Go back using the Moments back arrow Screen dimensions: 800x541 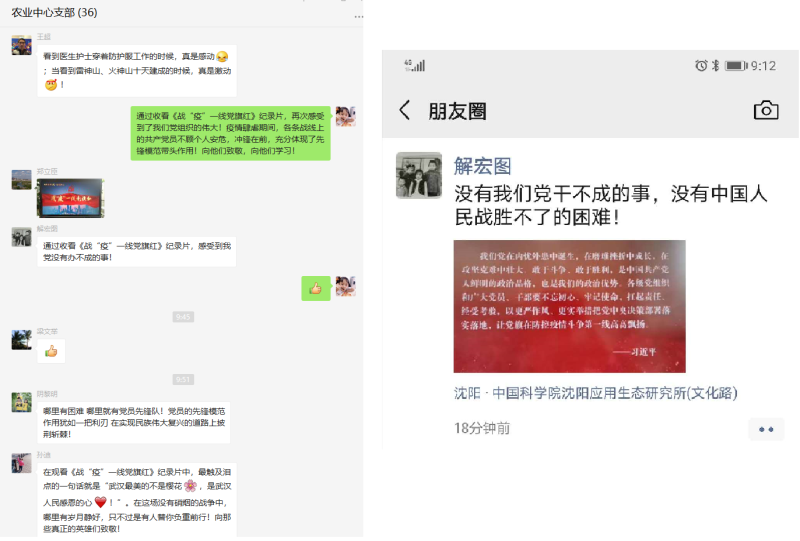tap(405, 110)
